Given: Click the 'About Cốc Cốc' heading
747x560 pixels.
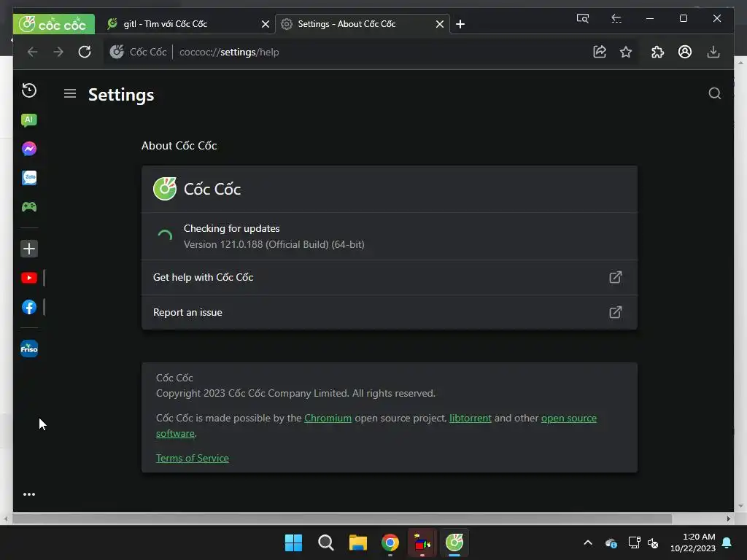Looking at the screenshot, I should click(179, 146).
